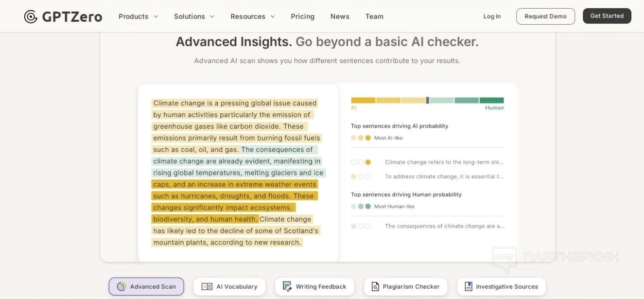Click the AI-to-Human probability bar marker
The height and width of the screenshot is (299, 644).
point(428,100)
